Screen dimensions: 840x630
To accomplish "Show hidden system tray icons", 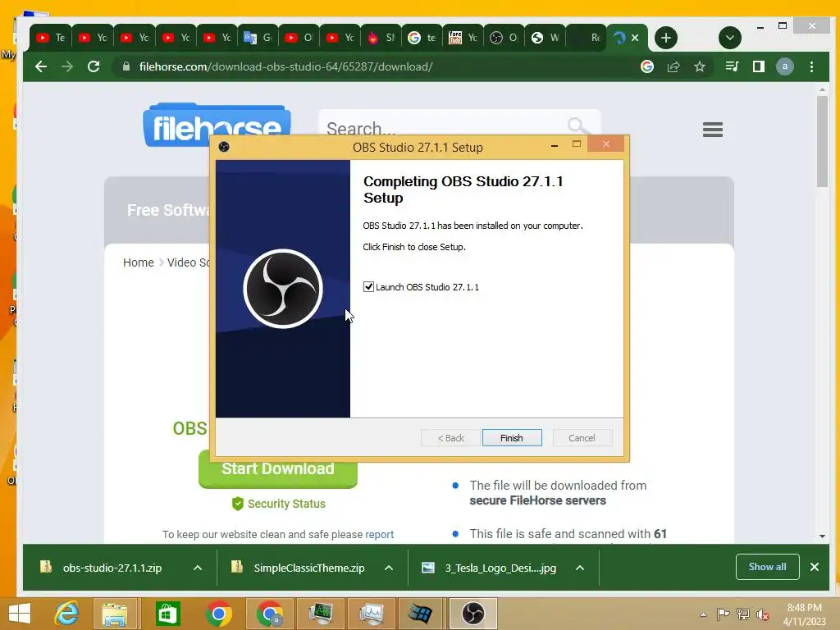I will coord(703,614).
